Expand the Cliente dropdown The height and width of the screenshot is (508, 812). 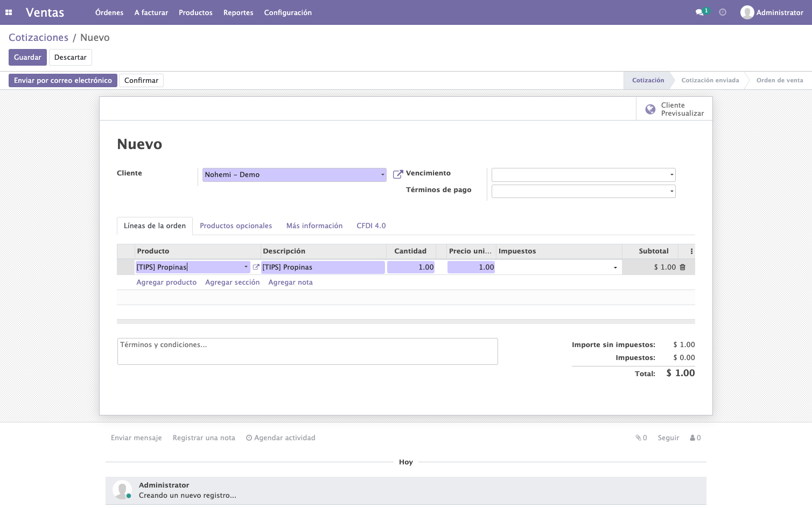pos(383,175)
